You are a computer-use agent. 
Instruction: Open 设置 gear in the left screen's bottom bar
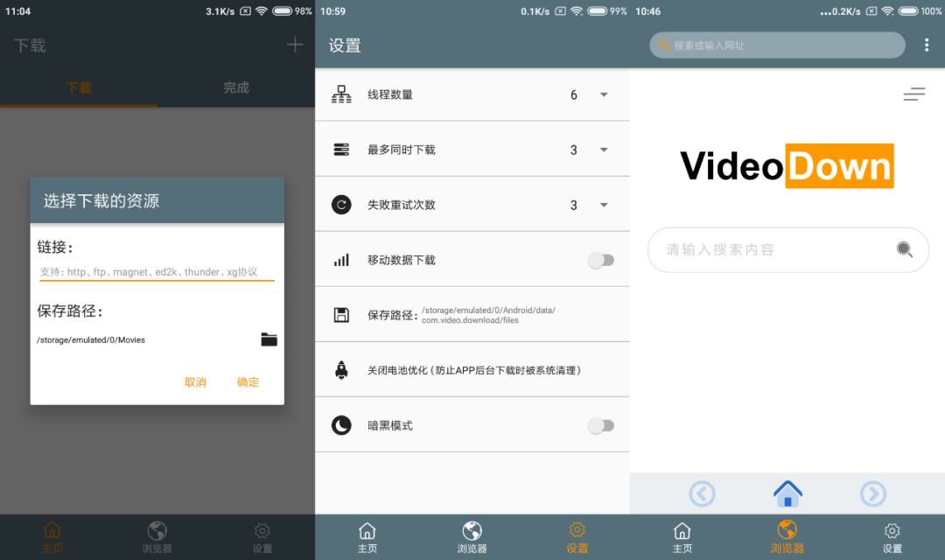click(262, 537)
